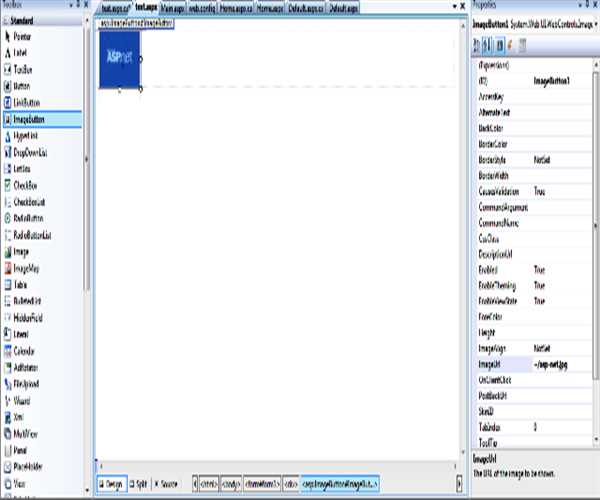Select the ImageButton toolbox item
This screenshot has width=600, height=500.
(29, 119)
